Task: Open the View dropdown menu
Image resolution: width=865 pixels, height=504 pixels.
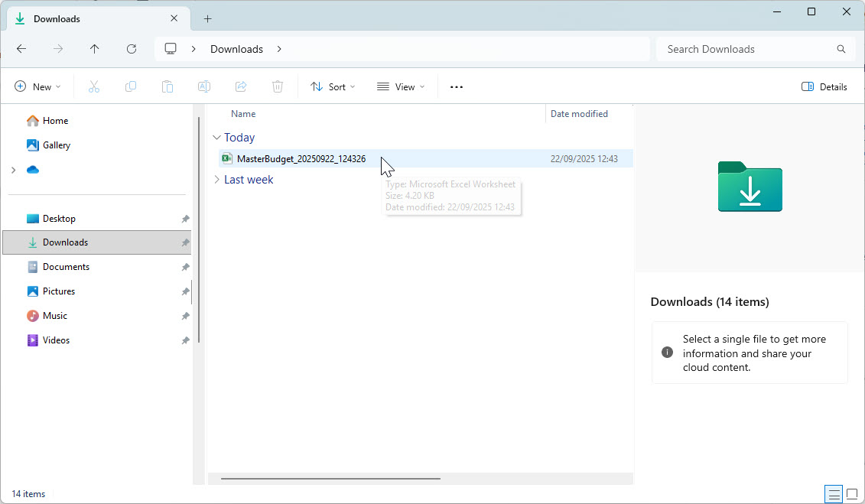Action: (x=401, y=86)
